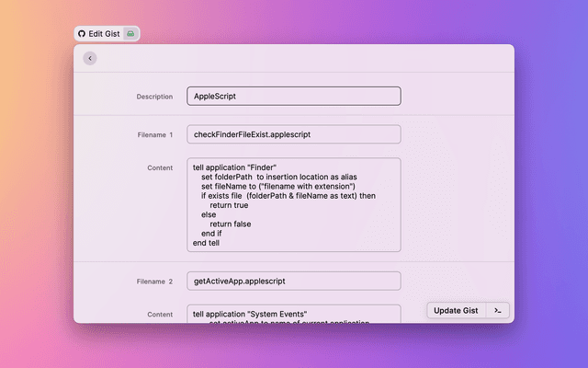This screenshot has height=368, width=588.
Task: Click the 'return true' line in content
Action: coord(229,205)
